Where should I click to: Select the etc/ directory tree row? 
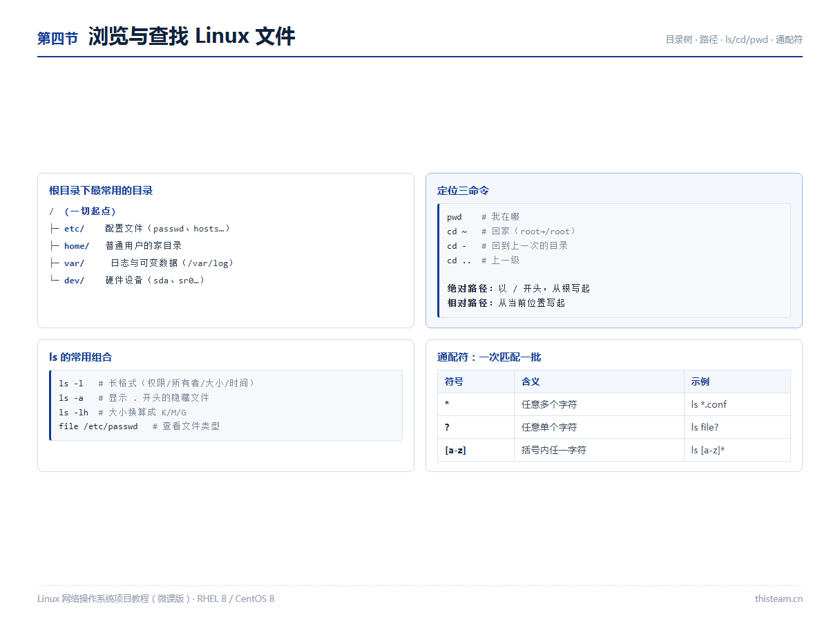(140, 228)
